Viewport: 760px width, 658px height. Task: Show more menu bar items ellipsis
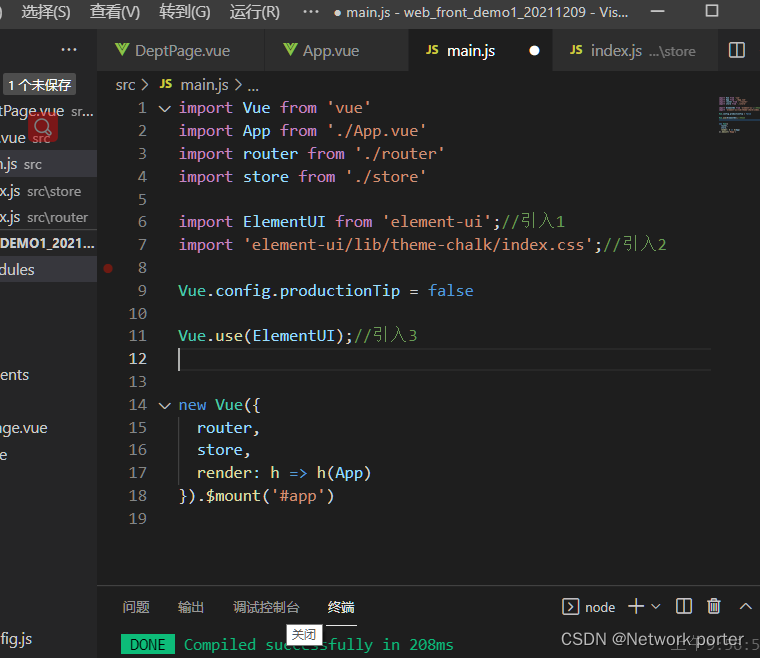click(311, 12)
